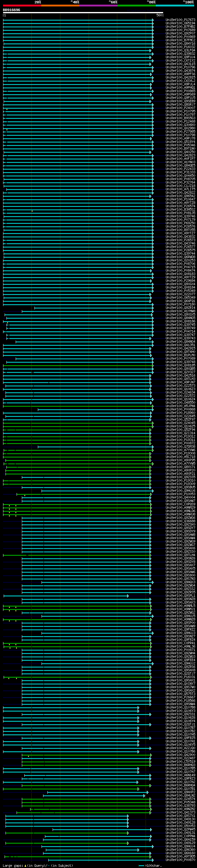
Task: Select hit UniRef100_B7FHB2
Action: point(180,26)
